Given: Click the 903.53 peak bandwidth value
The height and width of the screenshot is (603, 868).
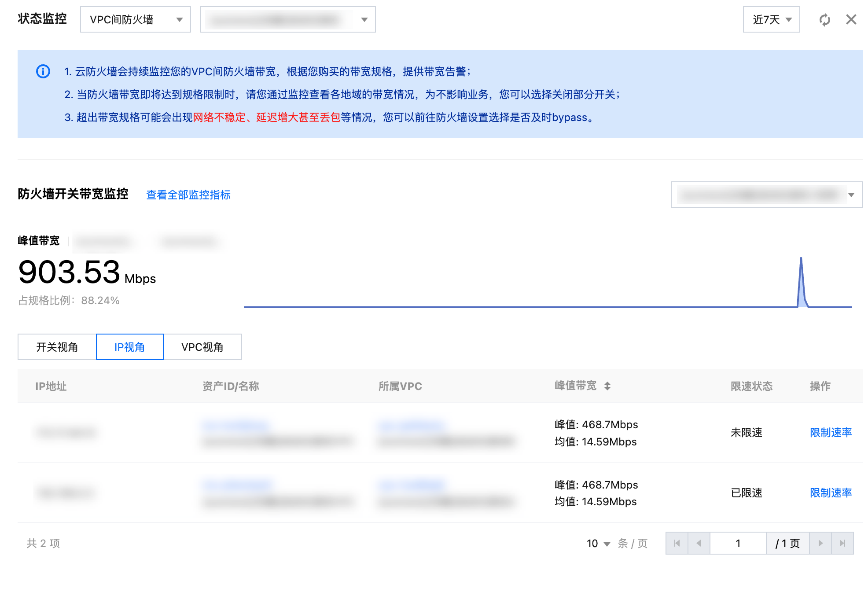Looking at the screenshot, I should (69, 272).
